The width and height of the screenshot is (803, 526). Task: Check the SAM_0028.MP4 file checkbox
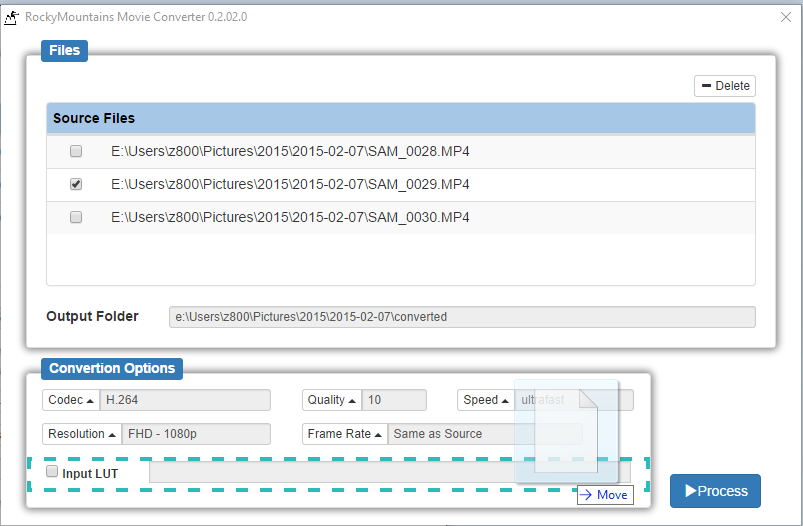[76, 152]
